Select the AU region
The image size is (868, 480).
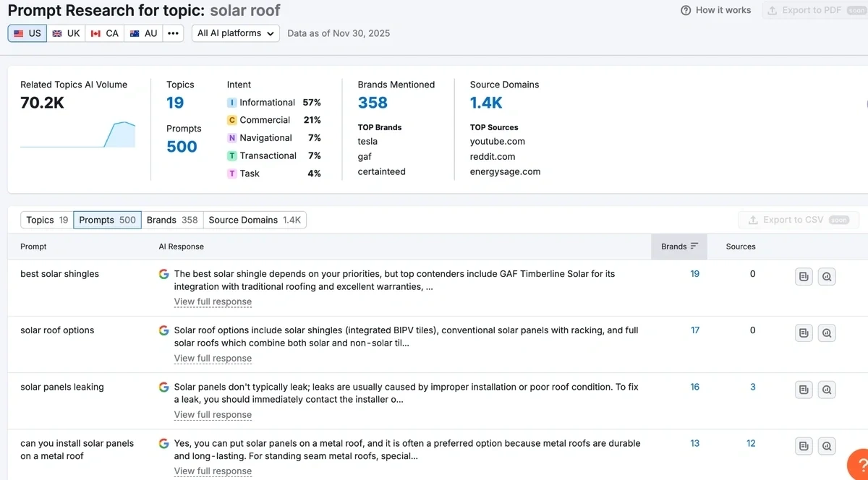(143, 33)
